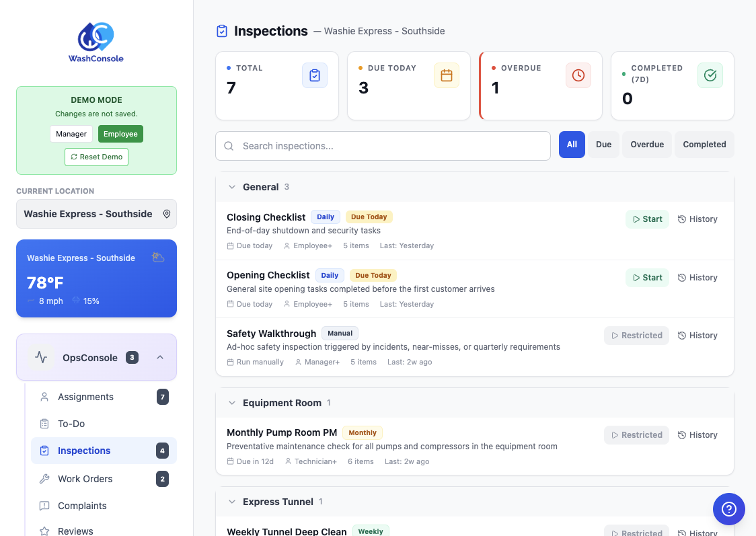Open Work Orders in the sidebar

point(104,479)
